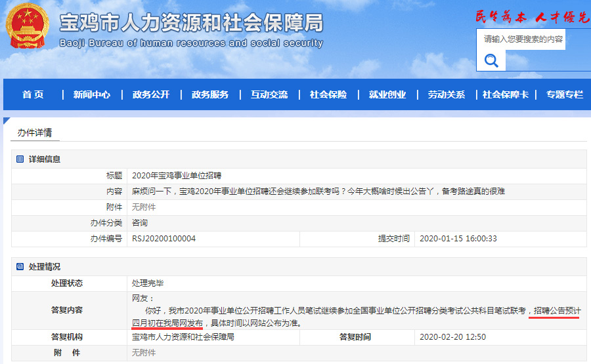Focus the 请输入您要搜索的内容 search box
Image resolution: width=591 pixels, height=364 pixels.
click(523, 39)
